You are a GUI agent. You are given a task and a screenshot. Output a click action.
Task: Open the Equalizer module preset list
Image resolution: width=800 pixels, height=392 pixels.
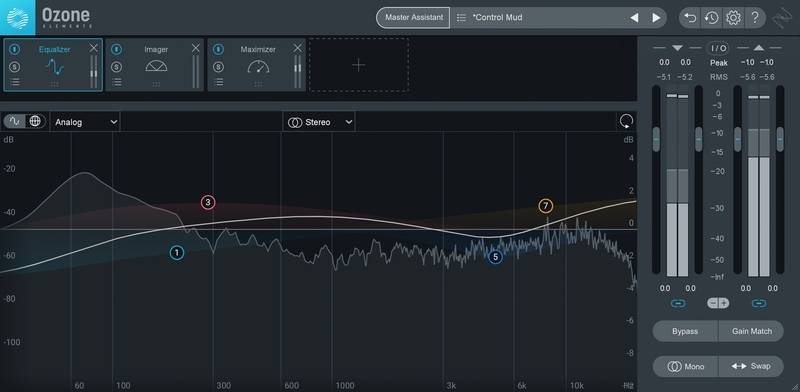click(x=15, y=82)
